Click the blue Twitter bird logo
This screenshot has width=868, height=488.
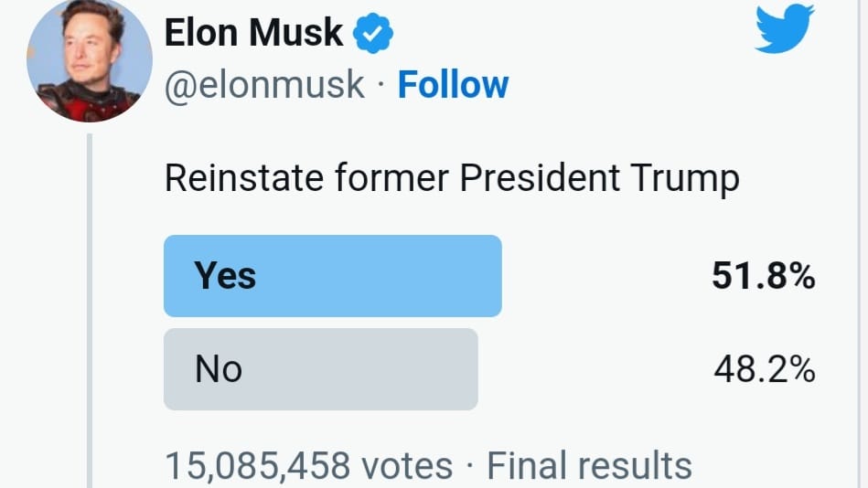pos(784,28)
